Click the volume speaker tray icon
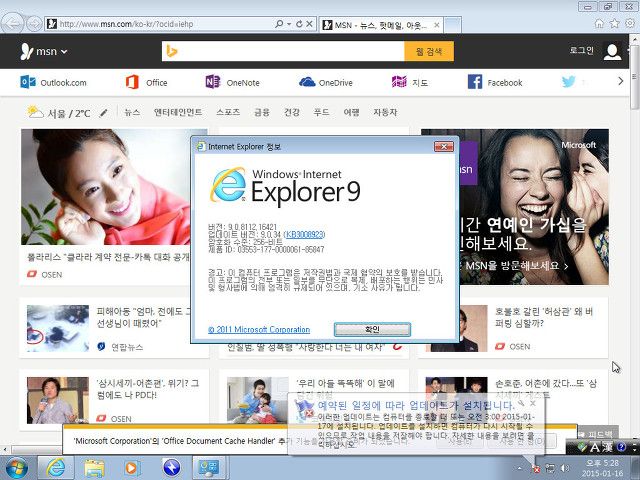Image resolution: width=640 pixels, height=480 pixels. click(565, 468)
